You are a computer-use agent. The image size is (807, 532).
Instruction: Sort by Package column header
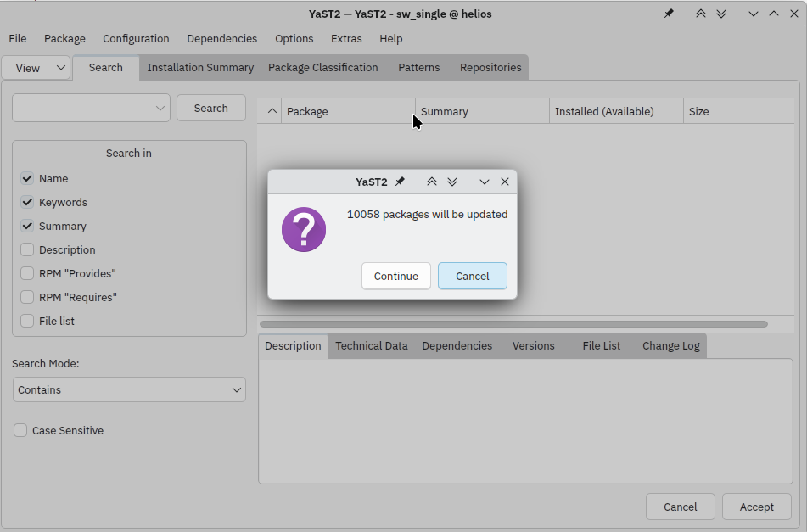pos(348,111)
